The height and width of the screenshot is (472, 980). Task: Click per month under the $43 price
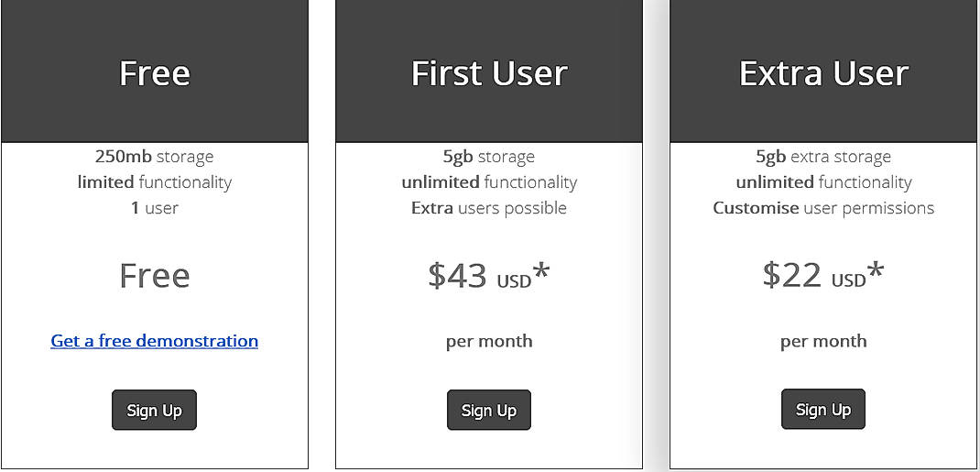(x=489, y=341)
